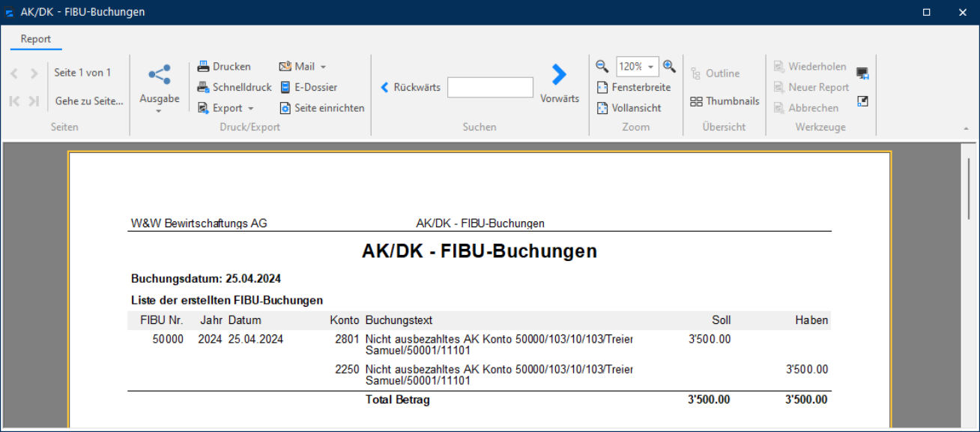
Task: Click the save screen layout monitor icon
Action: coord(862,73)
